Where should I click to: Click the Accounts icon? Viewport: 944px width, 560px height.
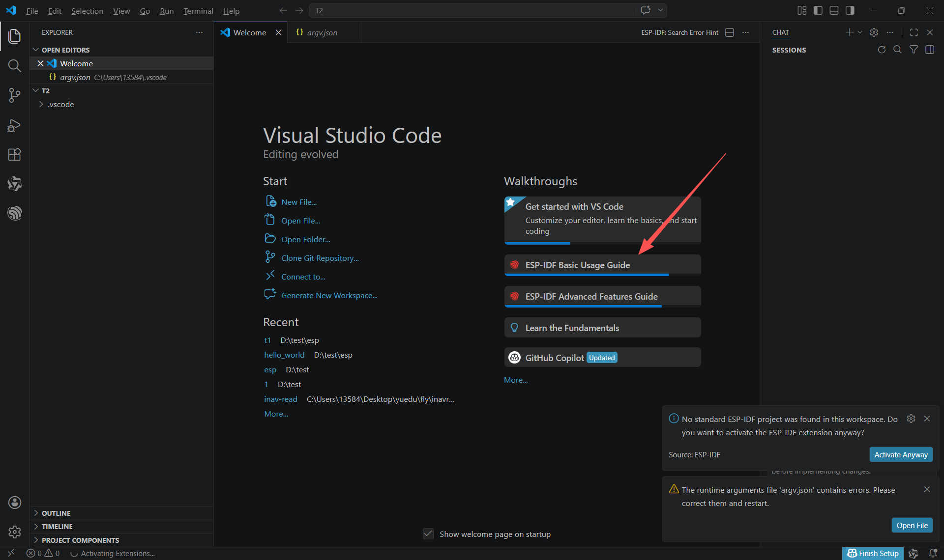click(x=14, y=502)
